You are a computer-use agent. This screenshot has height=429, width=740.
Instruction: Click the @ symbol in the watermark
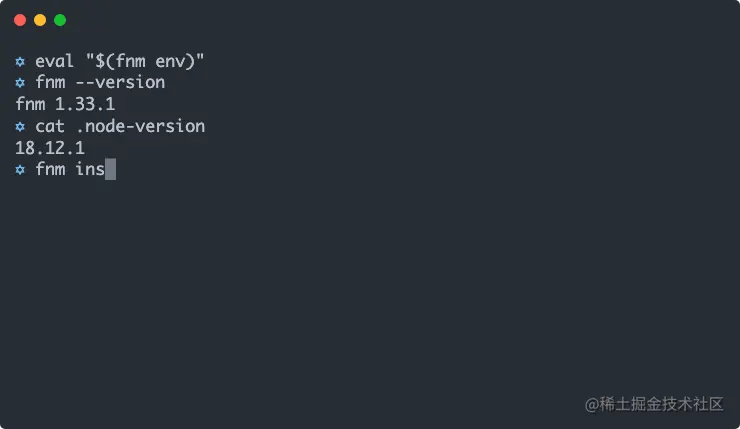tap(592, 404)
